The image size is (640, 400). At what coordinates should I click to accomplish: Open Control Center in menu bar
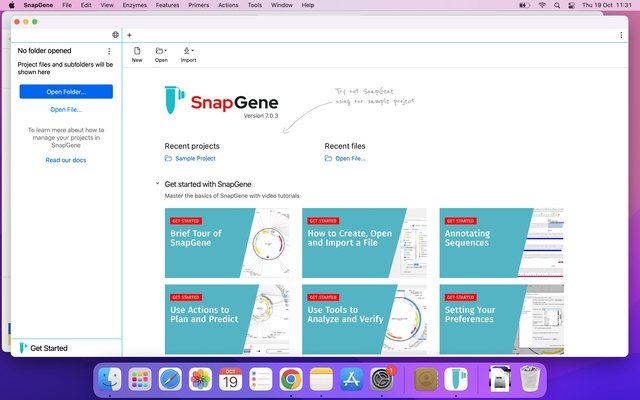[x=572, y=5]
